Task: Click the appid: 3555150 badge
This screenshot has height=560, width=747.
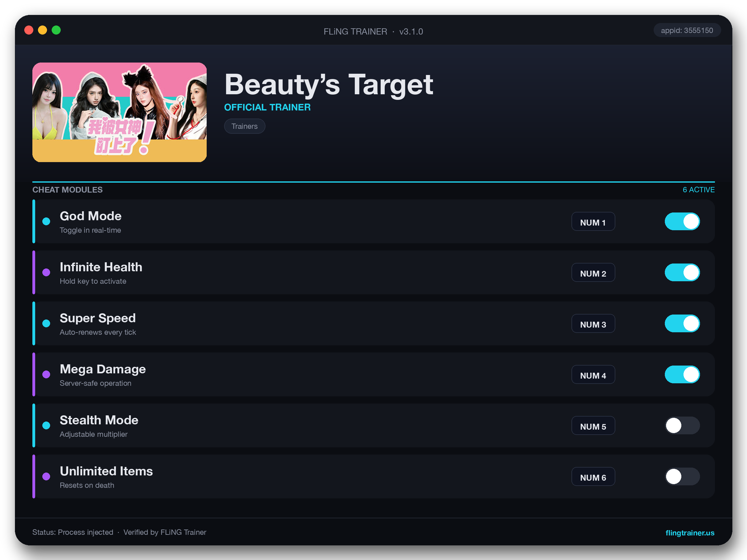Action: tap(687, 30)
